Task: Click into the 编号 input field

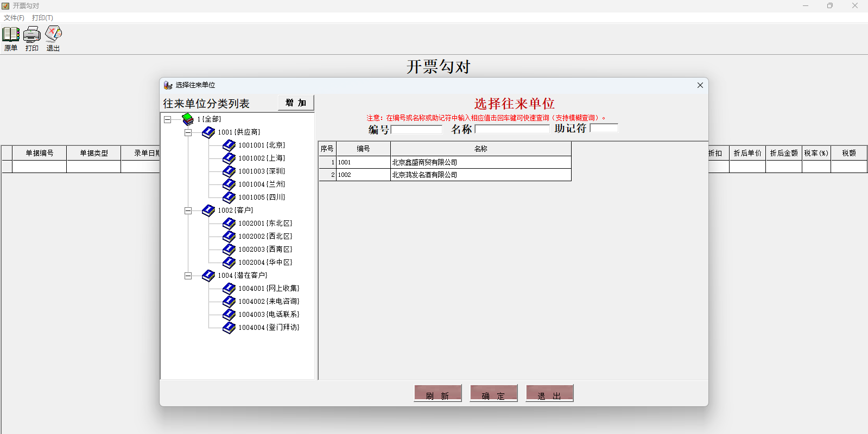Action: [x=416, y=130]
